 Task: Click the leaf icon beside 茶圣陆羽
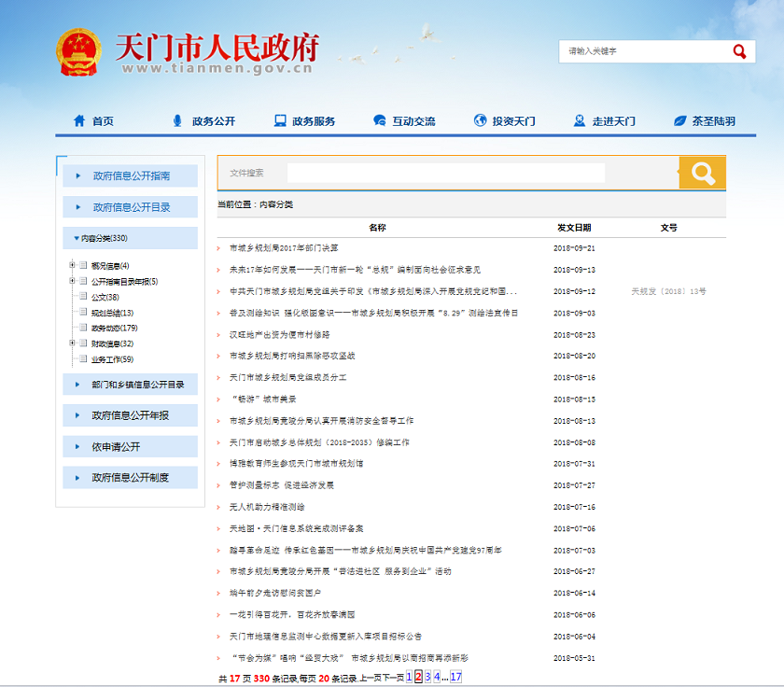(x=680, y=121)
